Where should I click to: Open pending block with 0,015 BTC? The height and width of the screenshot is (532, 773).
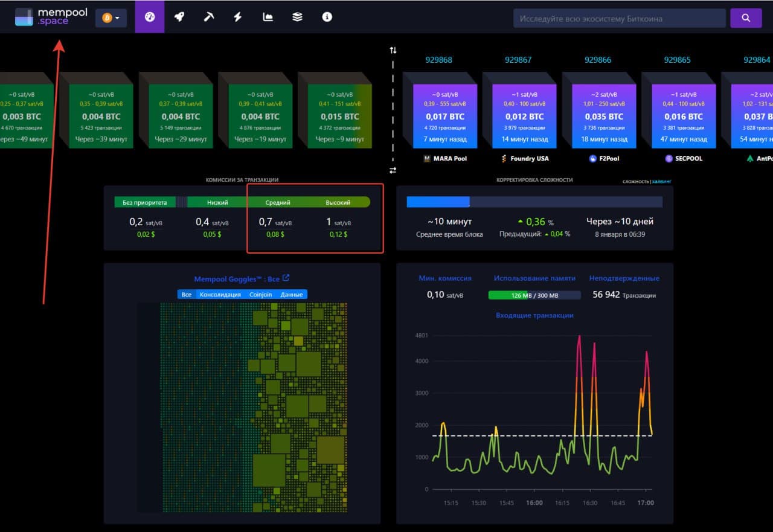340,116
